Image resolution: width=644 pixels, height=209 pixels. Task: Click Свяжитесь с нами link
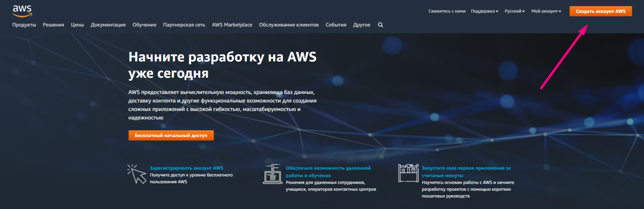[447, 11]
